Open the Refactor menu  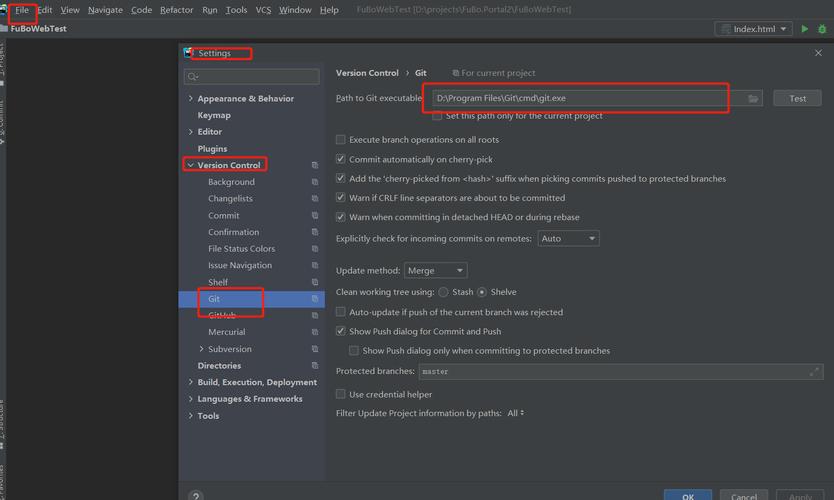177,10
